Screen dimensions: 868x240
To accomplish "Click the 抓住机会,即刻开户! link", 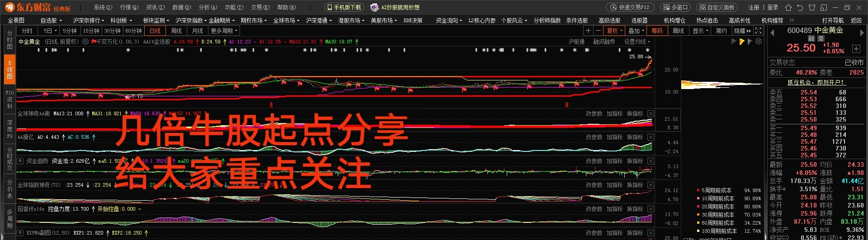I will coord(816,82).
